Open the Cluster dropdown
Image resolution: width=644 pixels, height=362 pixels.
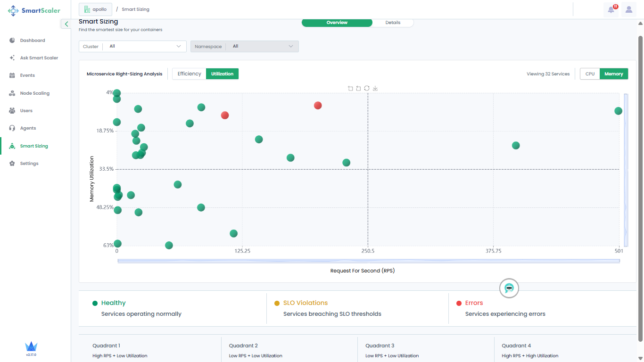click(x=132, y=46)
